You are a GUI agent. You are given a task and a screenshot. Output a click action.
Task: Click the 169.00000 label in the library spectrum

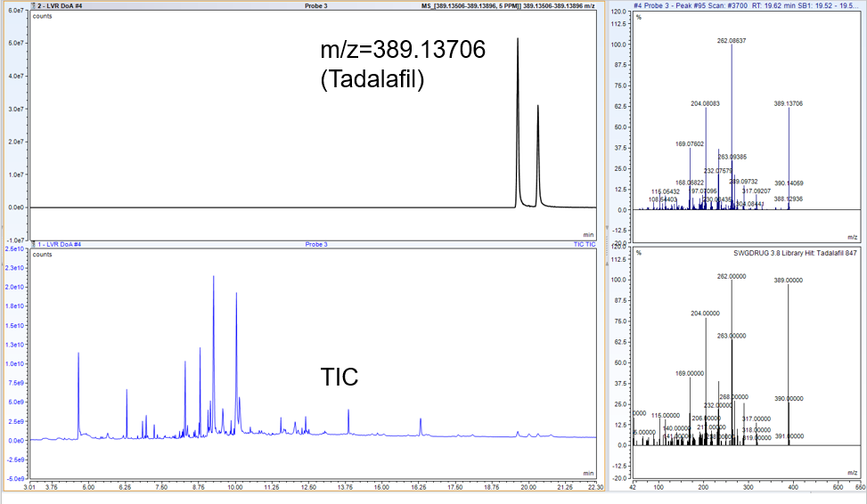(690, 373)
